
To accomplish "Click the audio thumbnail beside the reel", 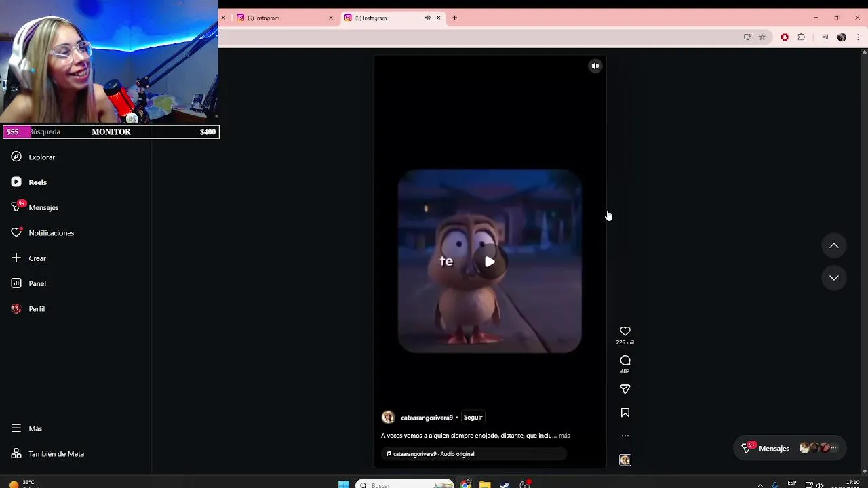I will pyautogui.click(x=625, y=460).
